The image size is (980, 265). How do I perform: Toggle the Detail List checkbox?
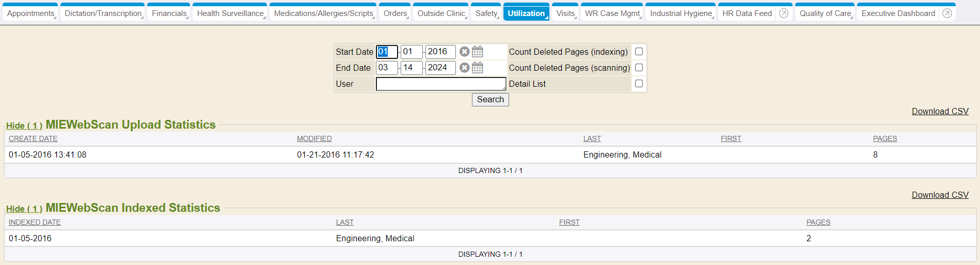click(639, 84)
